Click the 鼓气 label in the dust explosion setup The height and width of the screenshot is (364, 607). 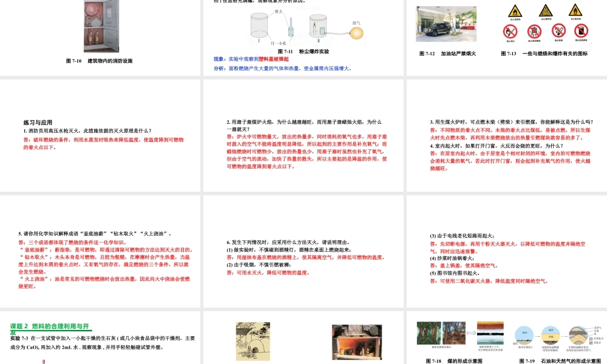click(x=356, y=21)
